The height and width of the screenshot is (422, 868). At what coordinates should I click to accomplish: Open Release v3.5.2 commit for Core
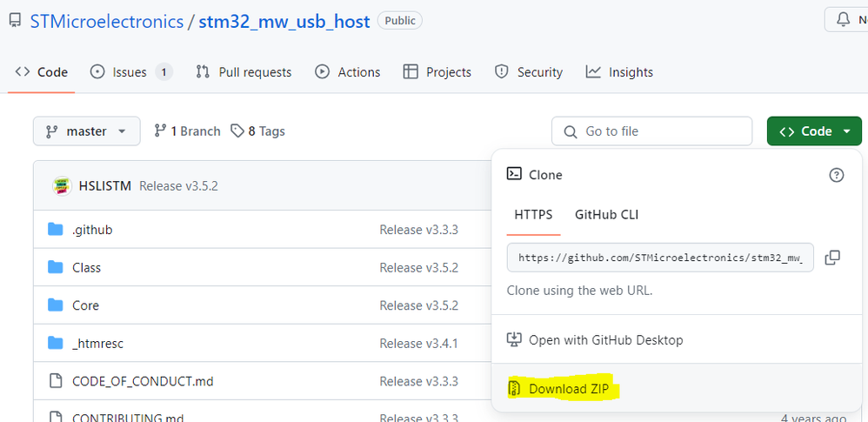(418, 305)
